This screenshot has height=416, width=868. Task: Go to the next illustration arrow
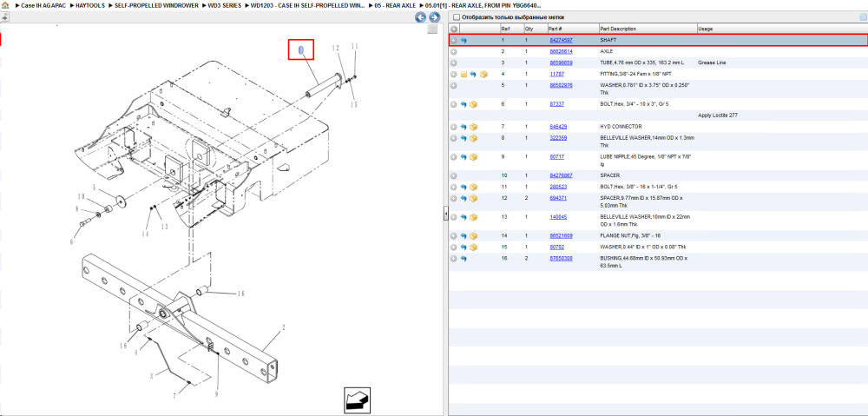pos(435,17)
